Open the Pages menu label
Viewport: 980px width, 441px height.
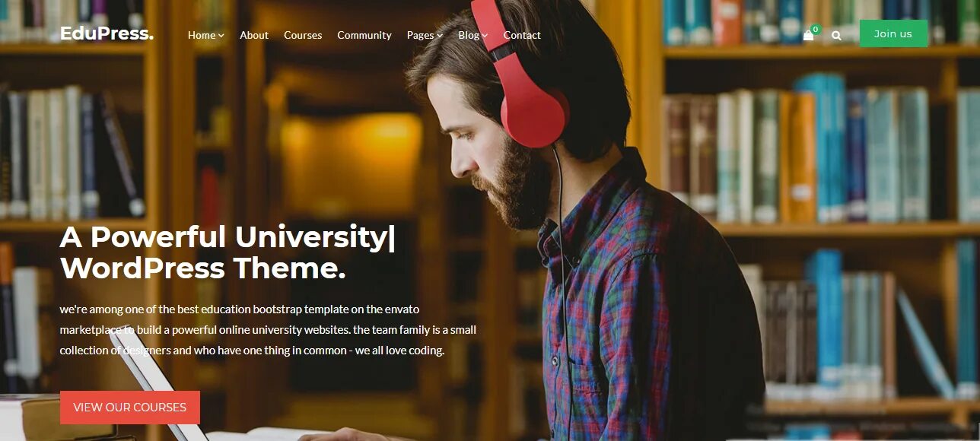point(420,35)
